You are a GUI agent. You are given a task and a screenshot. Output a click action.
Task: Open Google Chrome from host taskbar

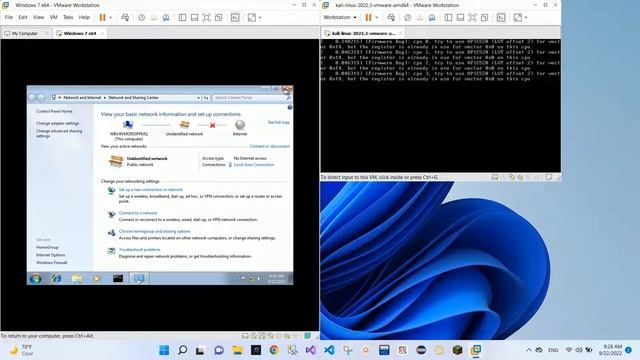(274, 350)
